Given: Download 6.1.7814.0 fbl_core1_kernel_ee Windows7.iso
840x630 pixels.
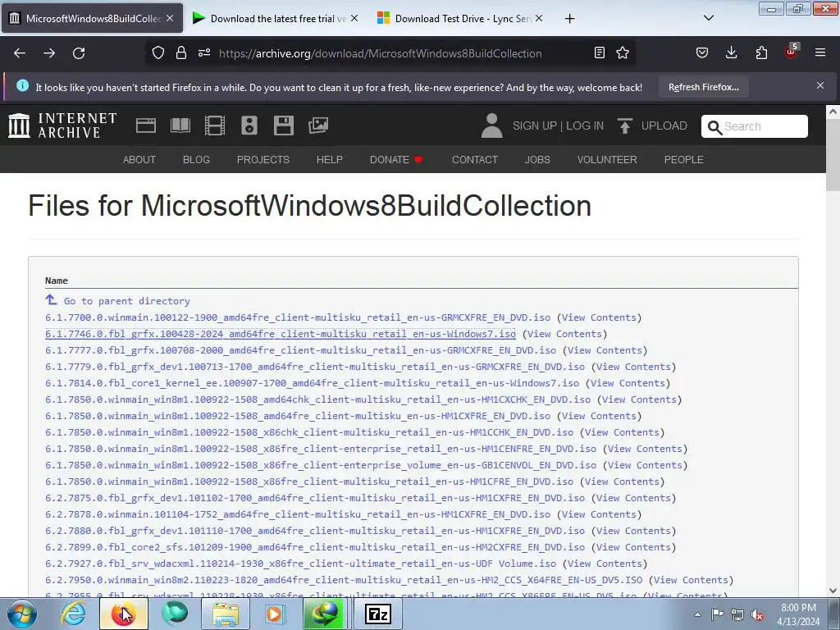Looking at the screenshot, I should [x=312, y=383].
